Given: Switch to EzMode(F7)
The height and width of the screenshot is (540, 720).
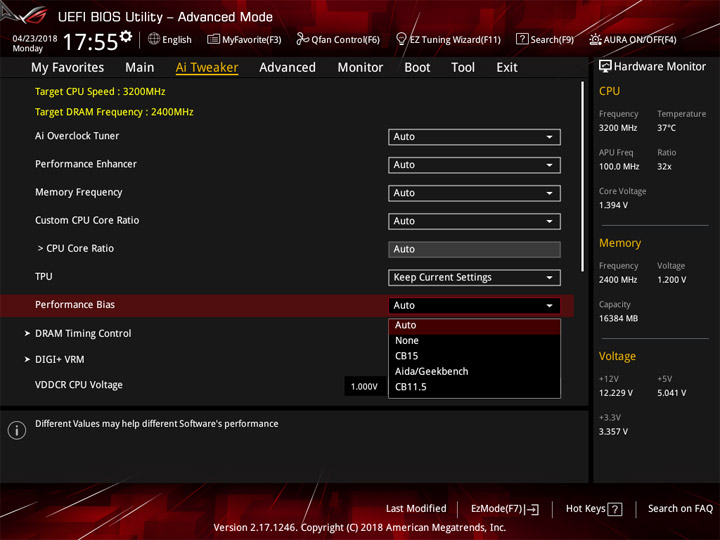Looking at the screenshot, I should (505, 509).
